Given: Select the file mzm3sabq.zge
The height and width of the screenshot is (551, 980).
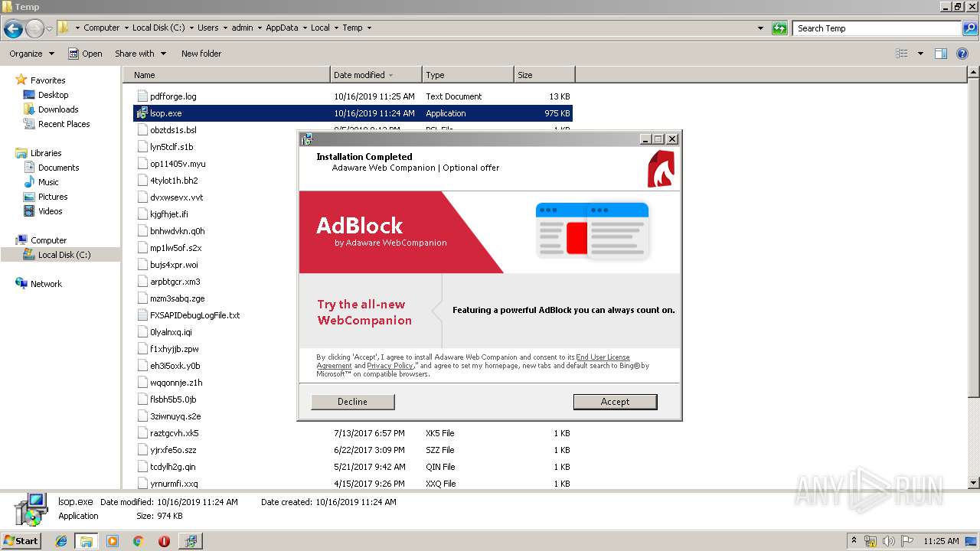Looking at the screenshot, I should [x=177, y=298].
